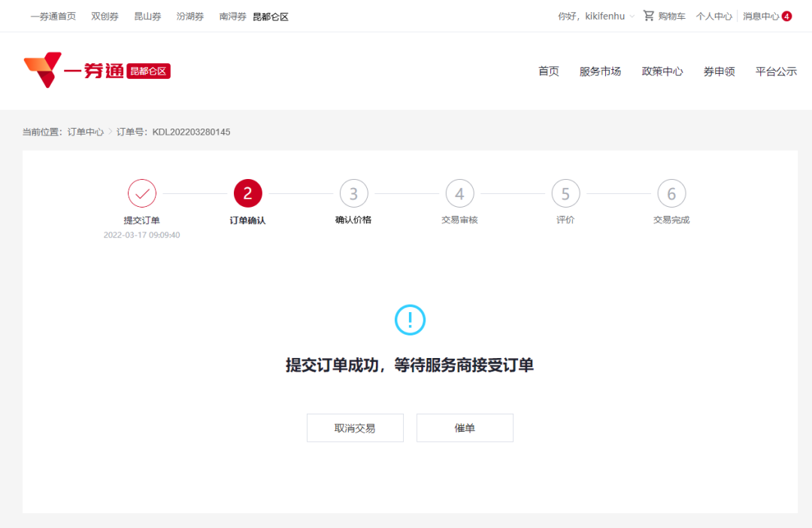
Task: Open the 政策中心 menu item
Action: tap(662, 71)
